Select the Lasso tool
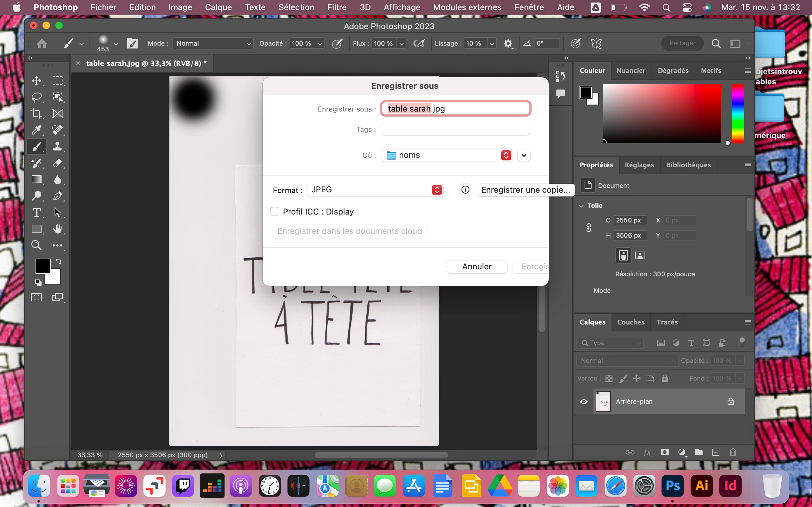 (x=36, y=97)
